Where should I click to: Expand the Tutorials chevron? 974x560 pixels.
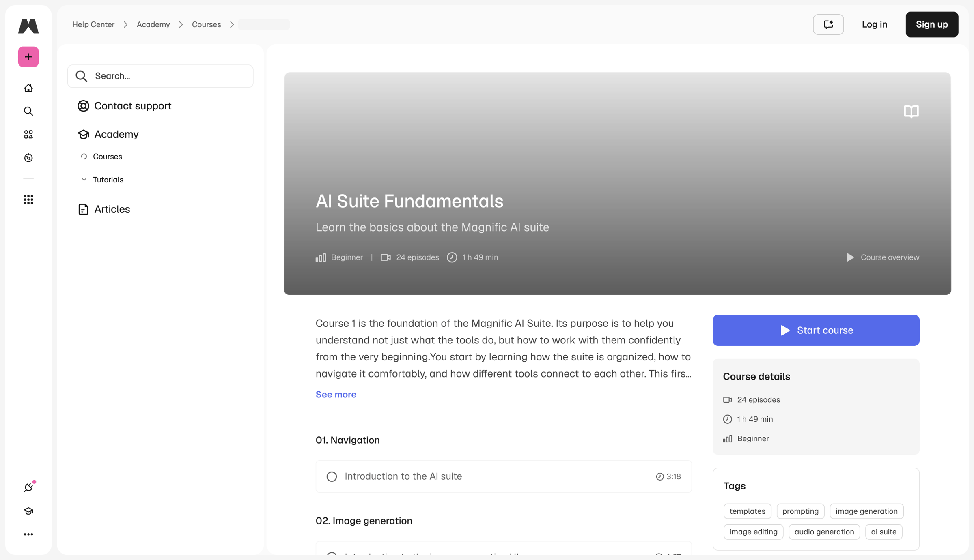[84, 180]
